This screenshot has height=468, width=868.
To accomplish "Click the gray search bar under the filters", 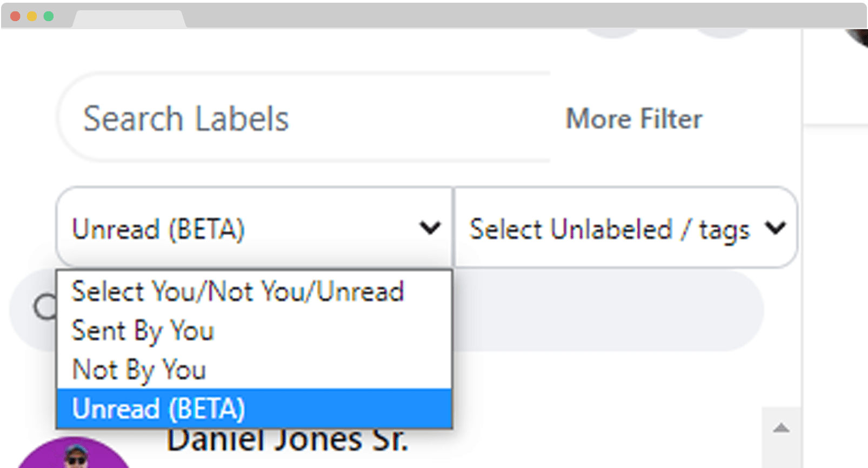I will 605,311.
